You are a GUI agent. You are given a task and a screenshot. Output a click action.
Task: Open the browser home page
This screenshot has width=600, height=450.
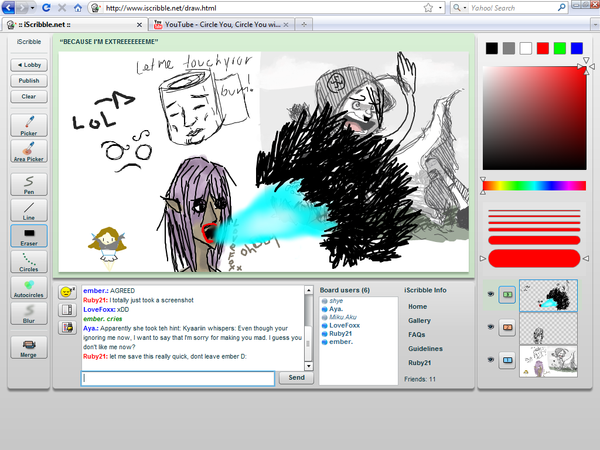tap(78, 8)
